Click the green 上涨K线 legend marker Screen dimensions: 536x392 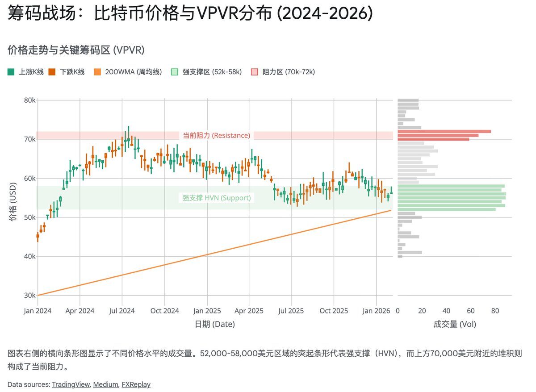(x=10, y=71)
